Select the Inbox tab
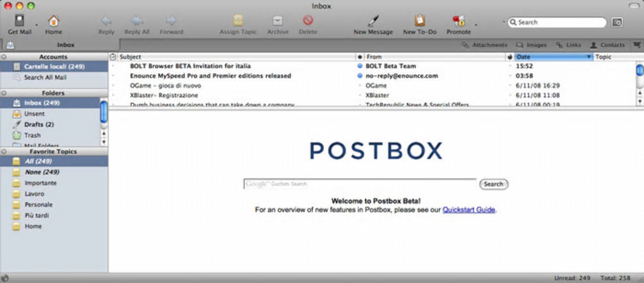 61,45
